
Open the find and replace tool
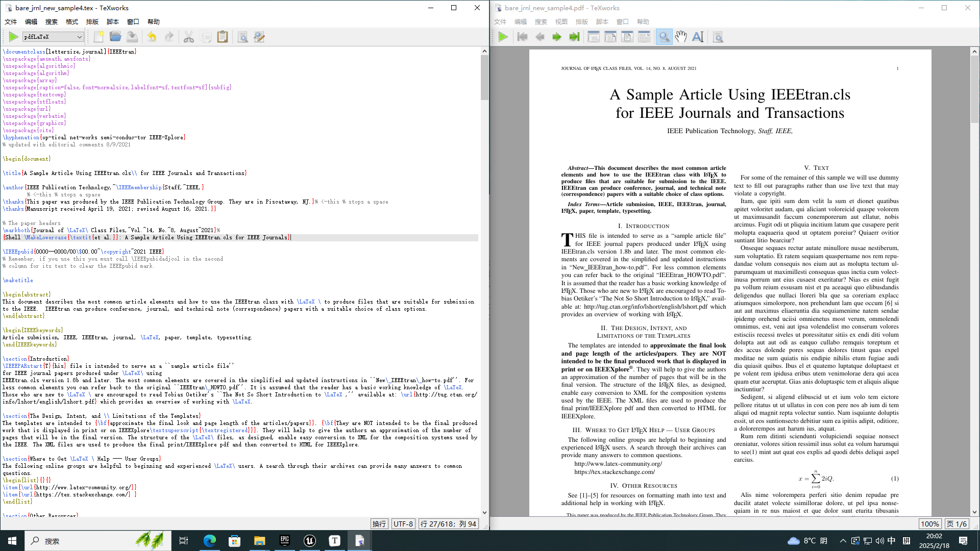tap(259, 37)
